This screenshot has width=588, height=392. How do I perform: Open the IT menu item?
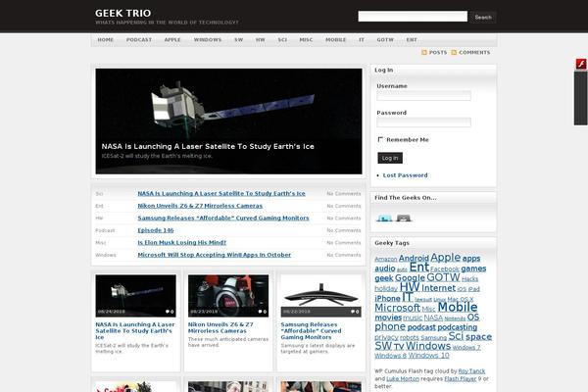pyautogui.click(x=362, y=40)
